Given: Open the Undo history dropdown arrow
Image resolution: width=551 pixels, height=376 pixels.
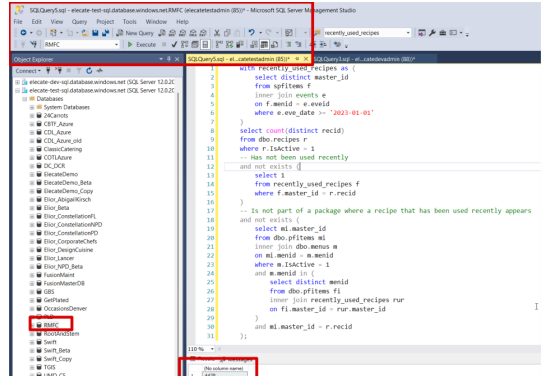Looking at the screenshot, I should [x=260, y=33].
